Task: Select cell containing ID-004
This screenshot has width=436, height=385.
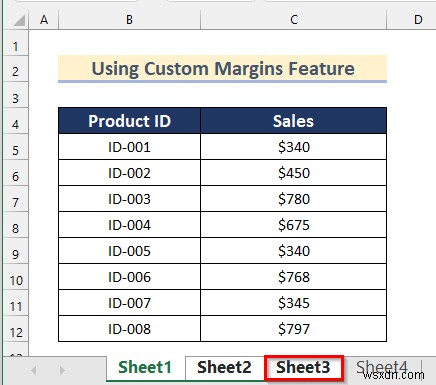Action: click(x=129, y=225)
